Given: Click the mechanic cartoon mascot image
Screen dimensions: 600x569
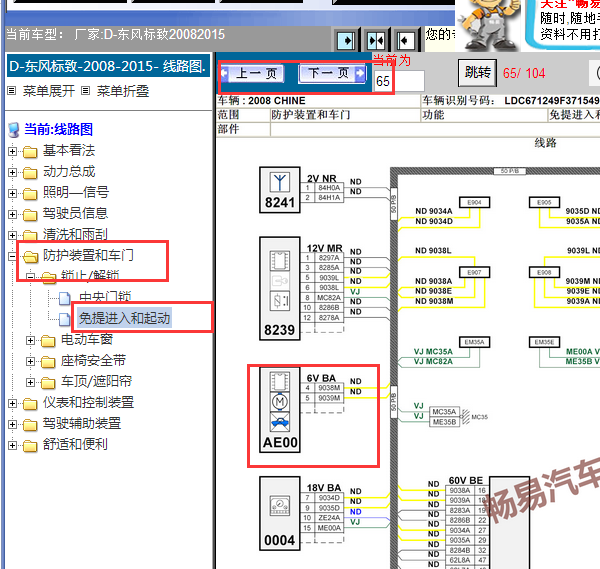Looking at the screenshot, I should click(491, 25).
